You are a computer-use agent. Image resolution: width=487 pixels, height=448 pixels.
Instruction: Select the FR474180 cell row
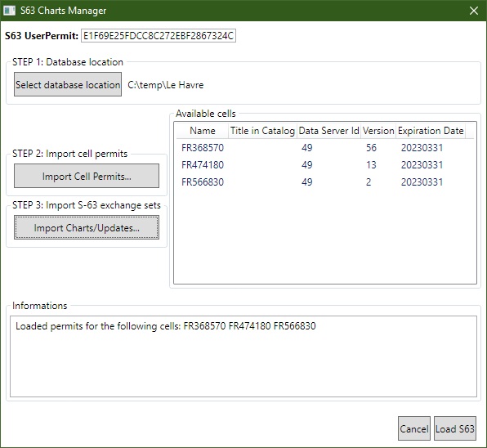pyautogui.click(x=325, y=164)
